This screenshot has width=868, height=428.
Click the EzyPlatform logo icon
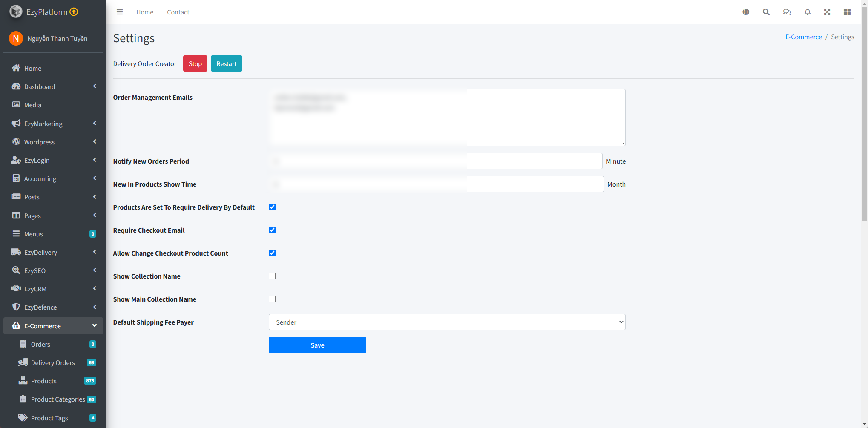click(x=16, y=11)
